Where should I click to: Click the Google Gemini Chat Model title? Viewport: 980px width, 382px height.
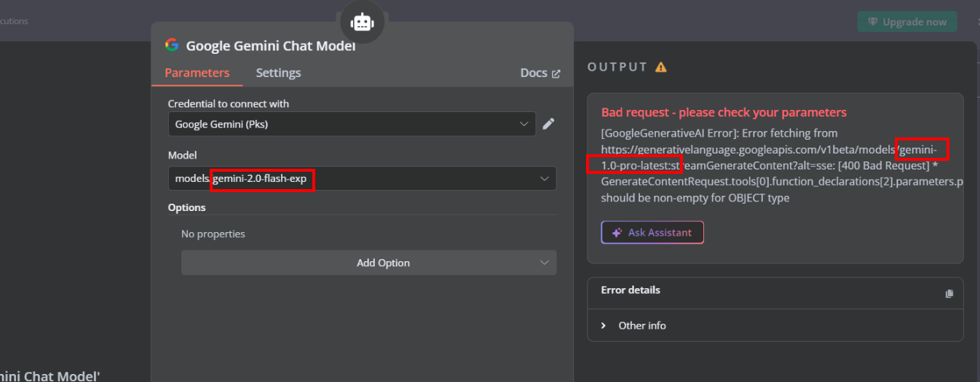[271, 46]
